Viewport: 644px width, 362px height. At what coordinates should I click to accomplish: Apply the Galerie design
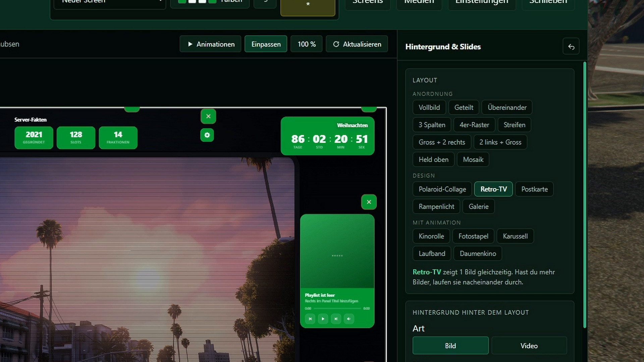click(479, 207)
